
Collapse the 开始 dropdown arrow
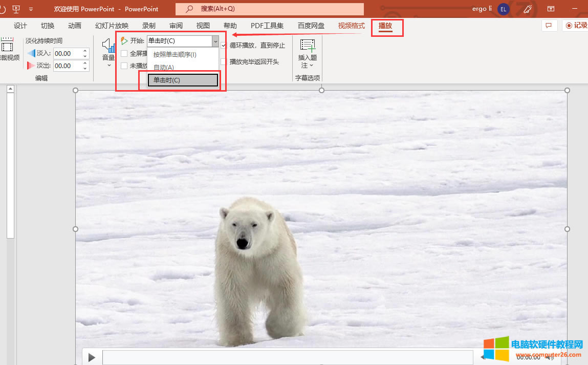[x=215, y=41]
